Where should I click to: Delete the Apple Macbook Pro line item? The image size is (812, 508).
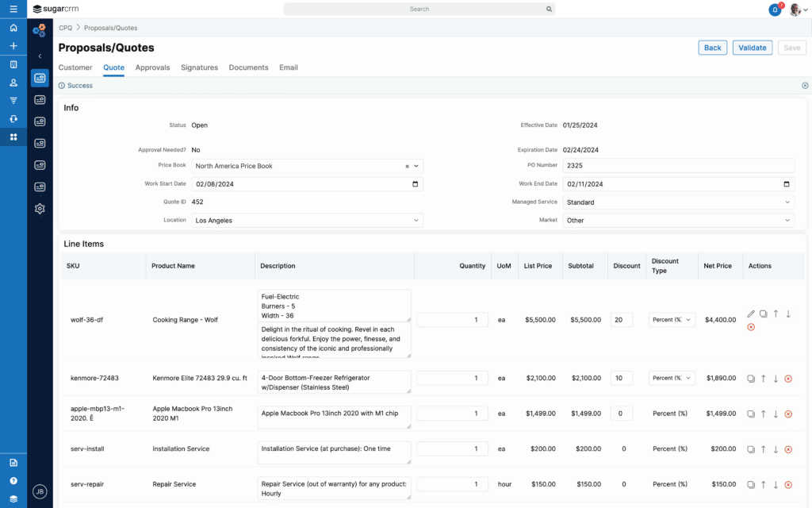788,414
